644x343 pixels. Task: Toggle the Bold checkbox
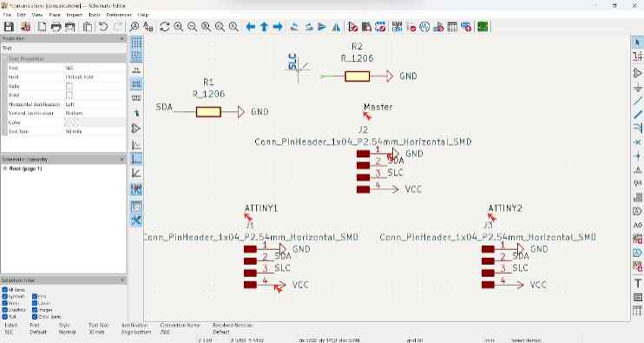tap(69, 96)
